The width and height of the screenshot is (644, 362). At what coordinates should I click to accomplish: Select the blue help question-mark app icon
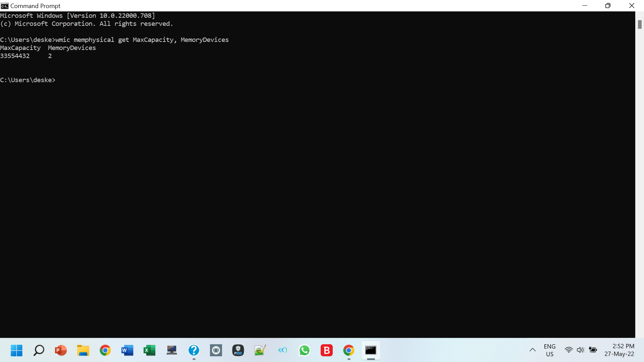(194, 350)
